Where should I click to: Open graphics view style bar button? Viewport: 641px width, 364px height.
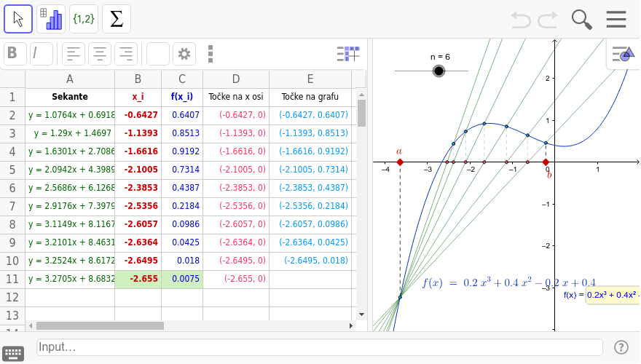[x=623, y=54]
